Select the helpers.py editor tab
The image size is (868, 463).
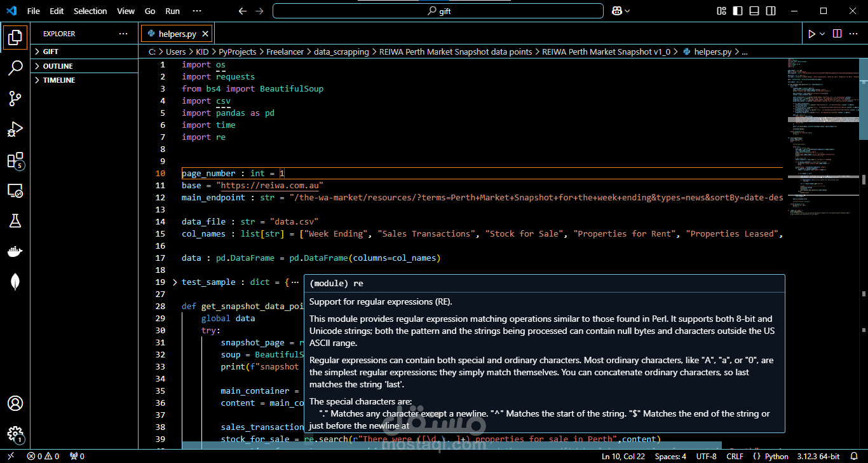click(x=177, y=34)
